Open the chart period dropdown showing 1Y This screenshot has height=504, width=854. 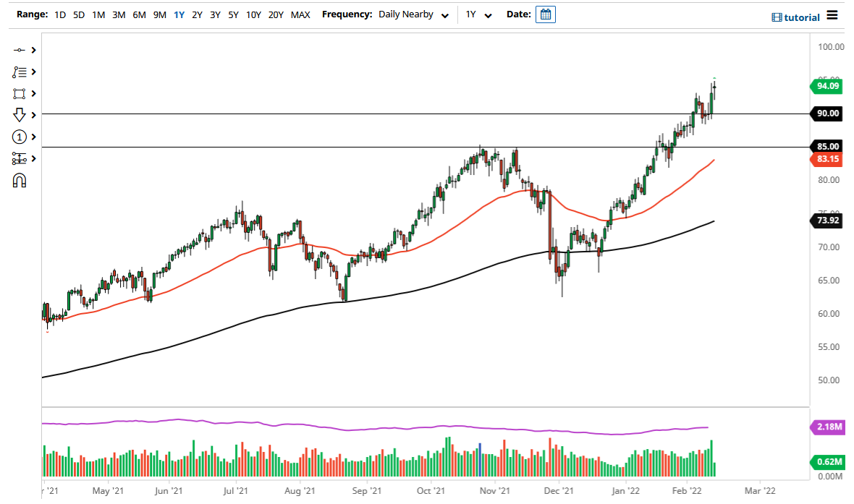(479, 14)
